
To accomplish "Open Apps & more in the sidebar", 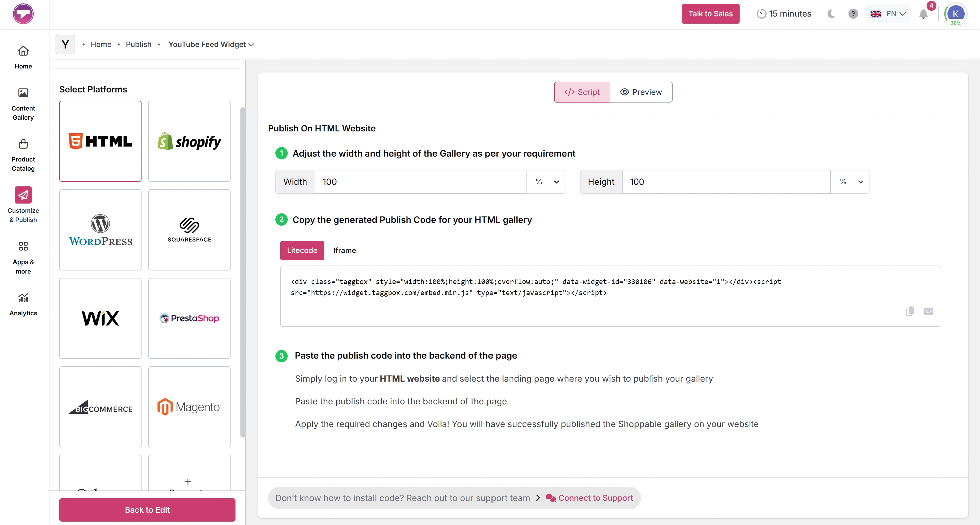I will point(23,258).
